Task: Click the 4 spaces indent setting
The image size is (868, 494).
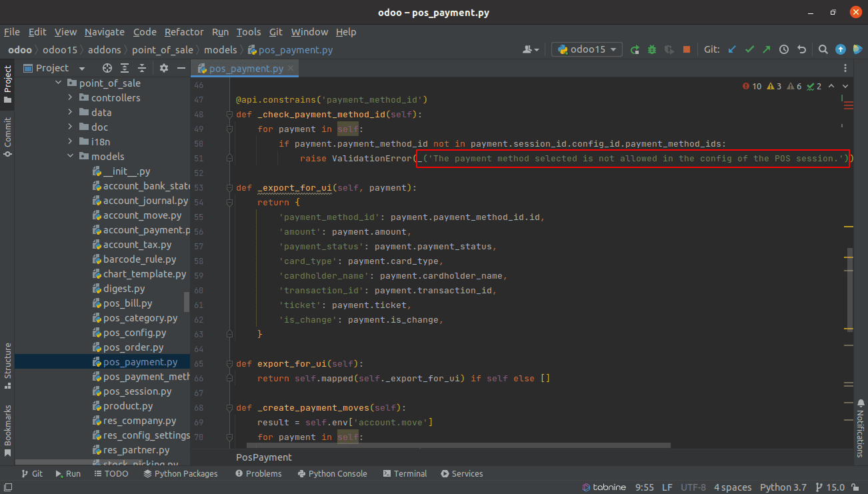Action: click(733, 487)
